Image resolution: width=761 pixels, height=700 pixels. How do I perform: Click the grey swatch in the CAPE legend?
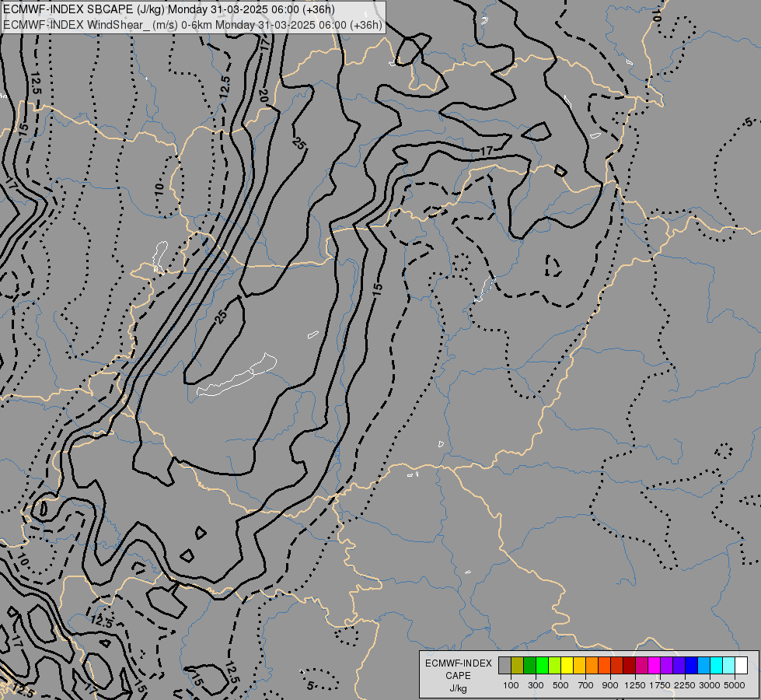(x=504, y=666)
